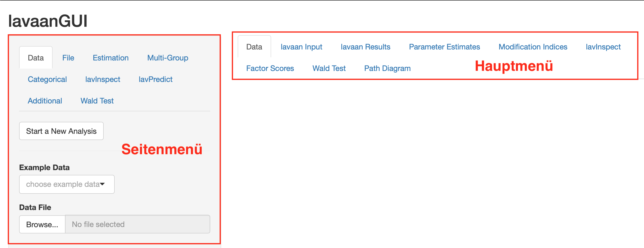Screen dimensions: 644x248
Task: Click Start a New Analysis button
Action: (x=61, y=131)
